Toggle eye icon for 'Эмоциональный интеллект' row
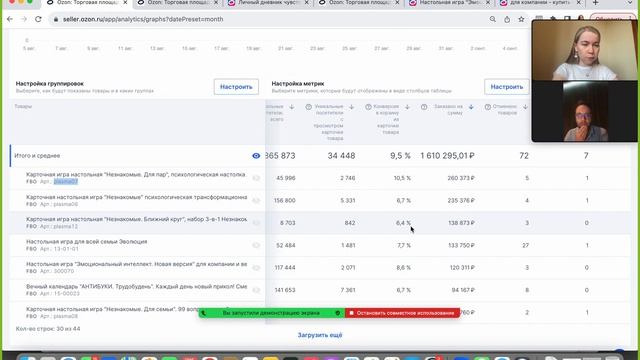Screen dimensions: 640x360 (x=256, y=268)
